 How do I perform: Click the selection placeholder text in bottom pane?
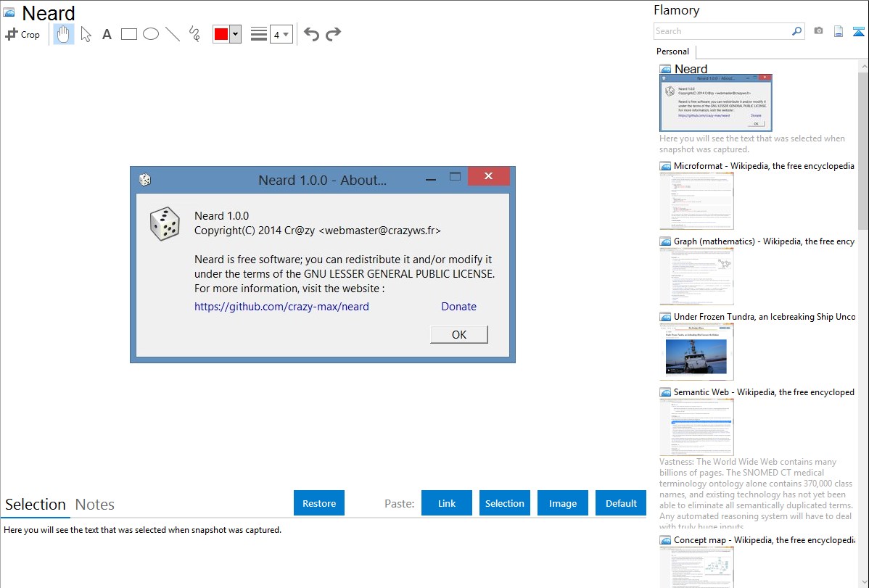(x=142, y=530)
